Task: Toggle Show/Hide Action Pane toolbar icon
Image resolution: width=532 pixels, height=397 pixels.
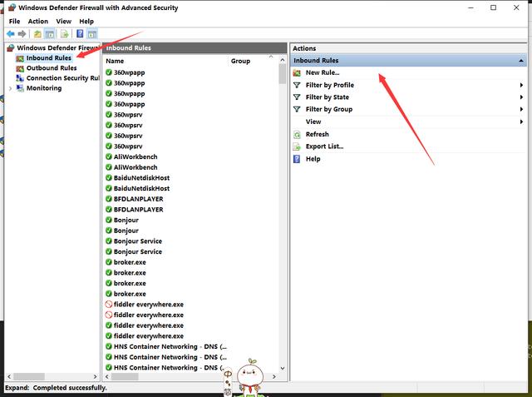Action: click(x=92, y=34)
